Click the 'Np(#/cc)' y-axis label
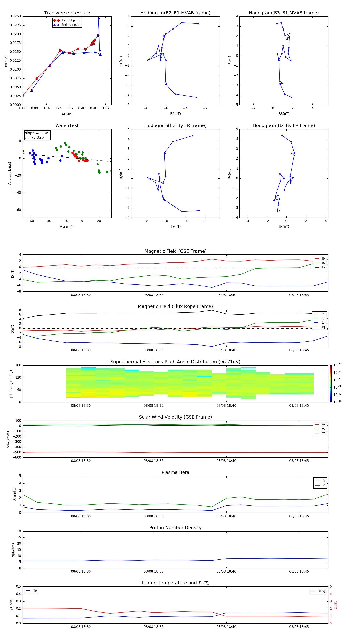 click(13, 550)
